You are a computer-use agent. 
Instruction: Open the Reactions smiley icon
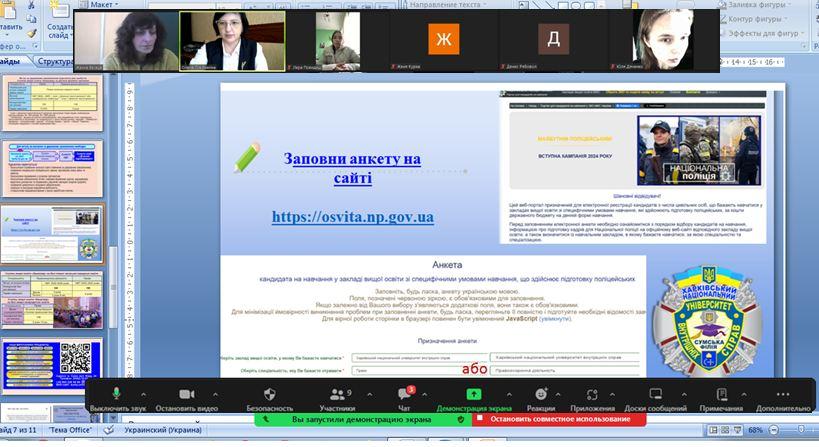click(541, 394)
